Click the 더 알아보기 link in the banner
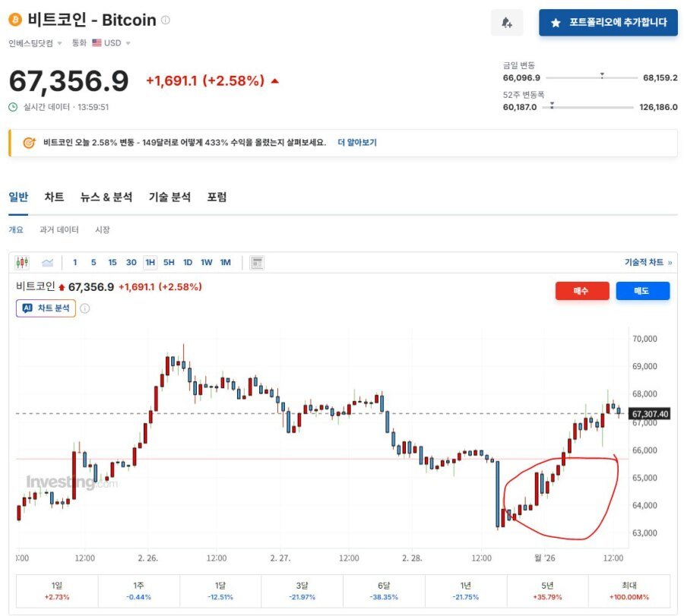Viewport: 684px width, 616px height. (x=357, y=142)
